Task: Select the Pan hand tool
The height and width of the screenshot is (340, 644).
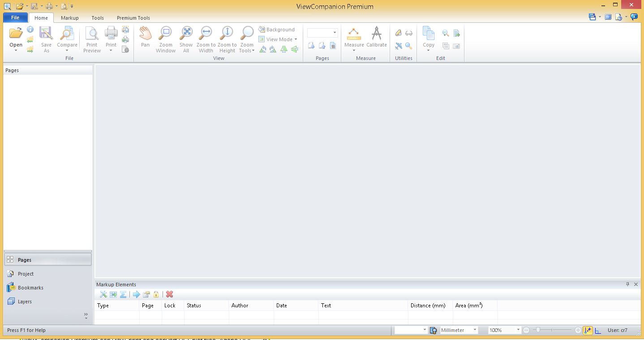Action: point(145,33)
